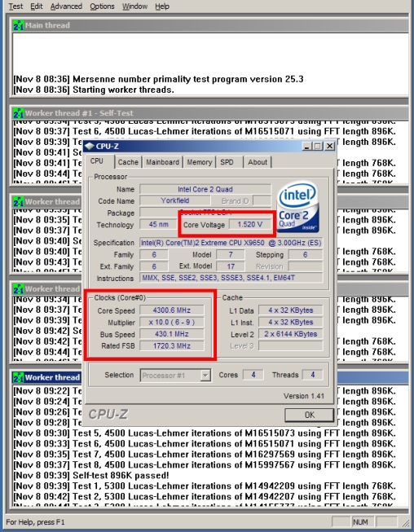
Task: Open the Test menu
Action: pos(15,6)
